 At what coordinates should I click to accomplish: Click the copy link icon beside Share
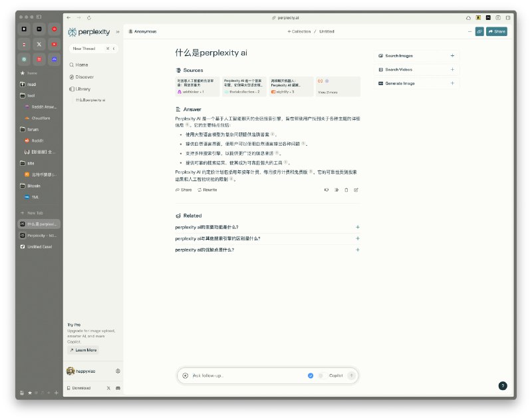pyautogui.click(x=479, y=31)
